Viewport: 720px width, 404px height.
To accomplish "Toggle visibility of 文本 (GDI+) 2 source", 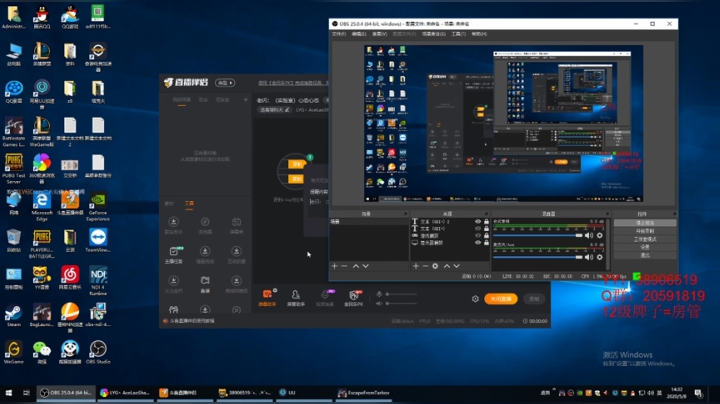I will coord(478,222).
